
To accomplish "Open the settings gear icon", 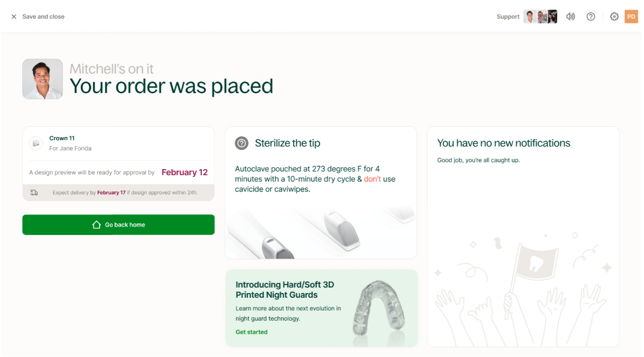I will point(614,17).
